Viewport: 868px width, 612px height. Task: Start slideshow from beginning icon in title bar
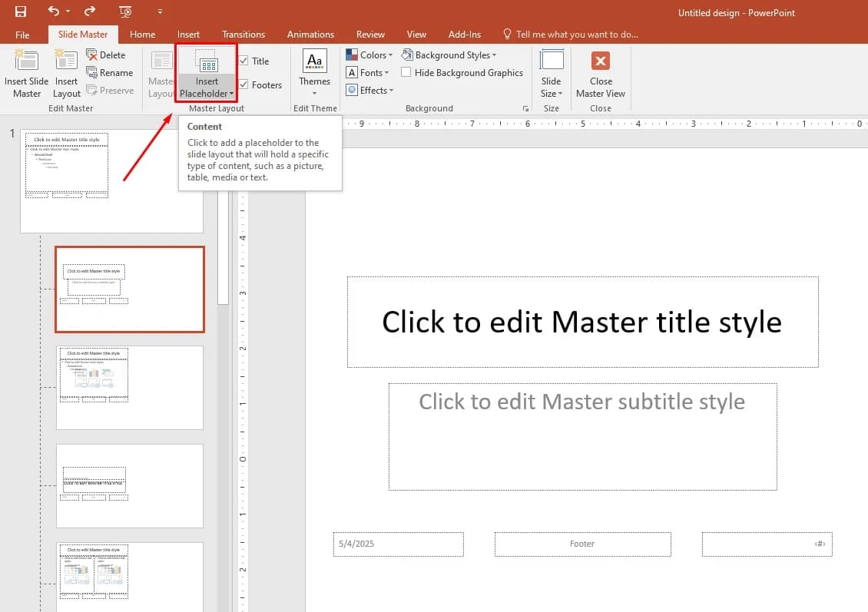pyautogui.click(x=126, y=11)
